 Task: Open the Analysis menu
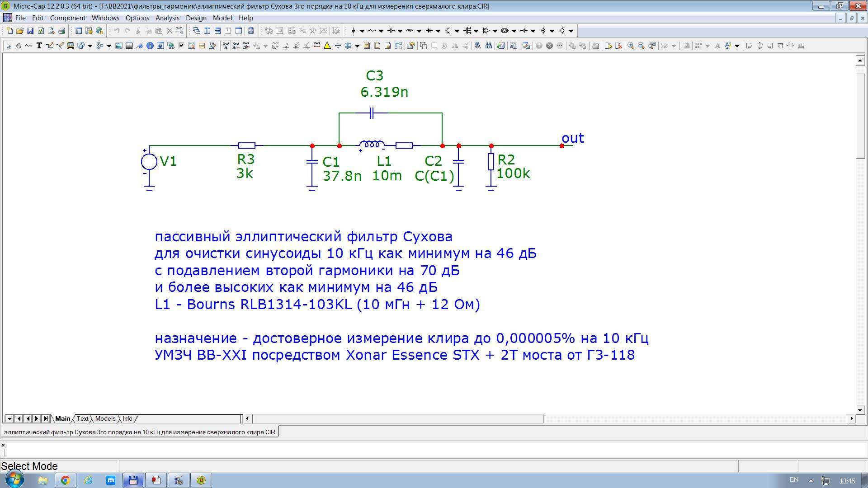point(167,18)
